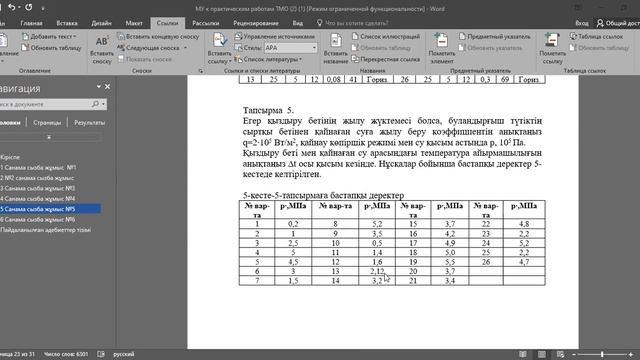
Task: Click Обновить таблицу in Оглавление group
Action: click(x=51, y=48)
